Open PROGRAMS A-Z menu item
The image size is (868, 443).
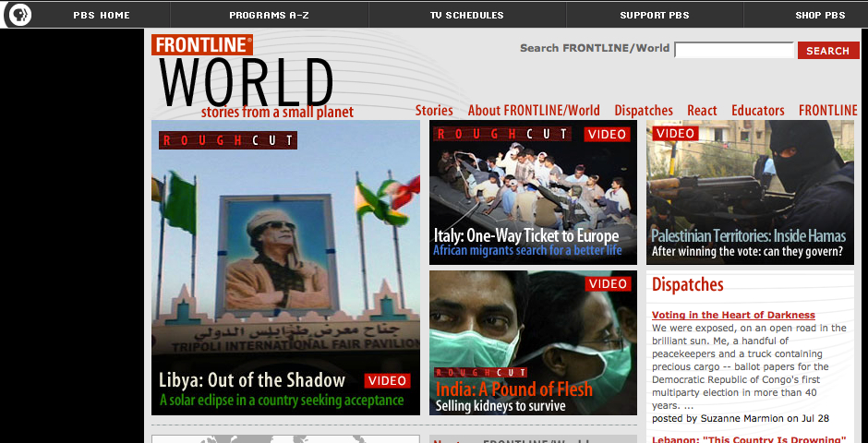[269, 16]
